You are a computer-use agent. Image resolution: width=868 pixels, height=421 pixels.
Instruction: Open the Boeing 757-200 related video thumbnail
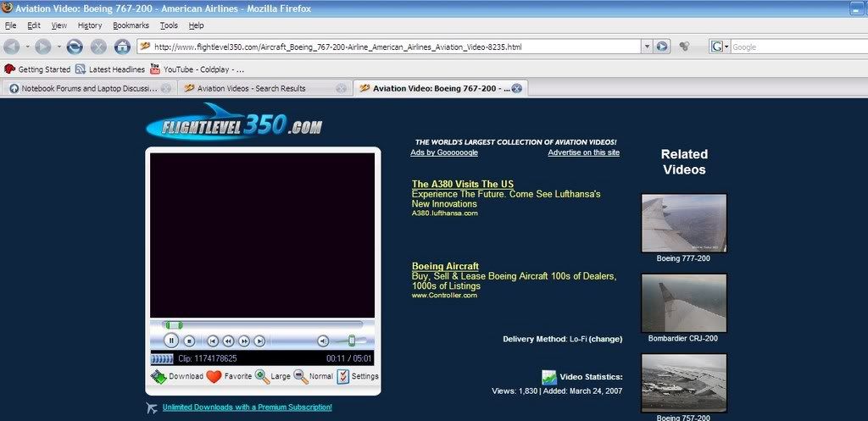[684, 384]
